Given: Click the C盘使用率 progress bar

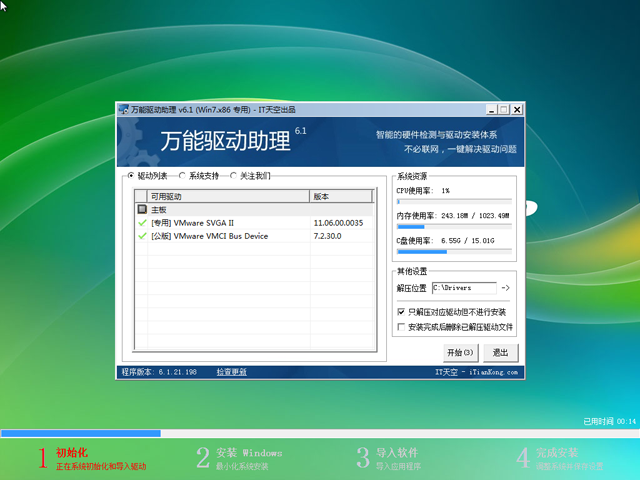Looking at the screenshot, I should coord(455,251).
